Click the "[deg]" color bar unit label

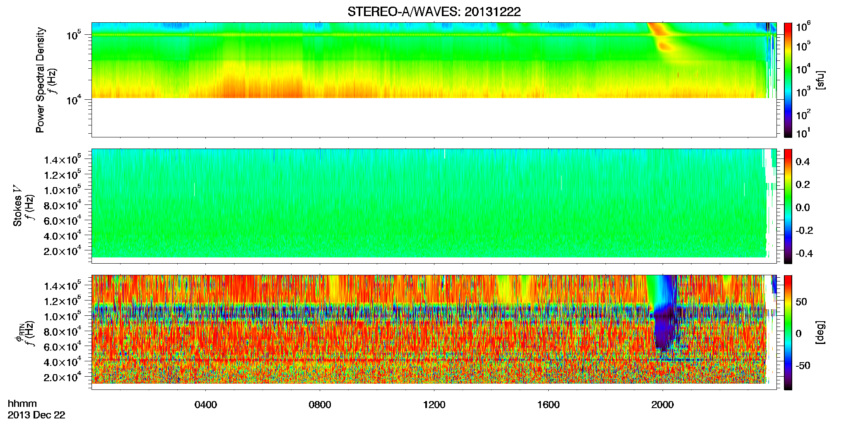(x=820, y=332)
